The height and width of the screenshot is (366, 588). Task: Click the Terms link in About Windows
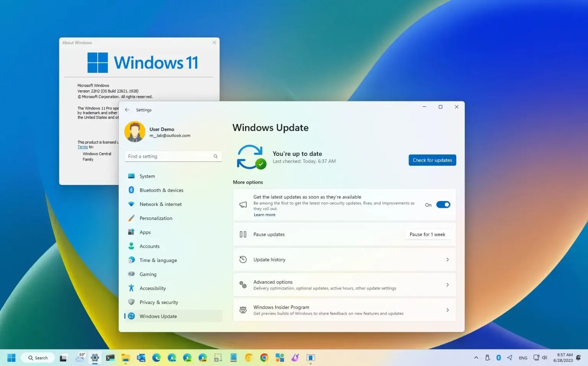coord(83,147)
